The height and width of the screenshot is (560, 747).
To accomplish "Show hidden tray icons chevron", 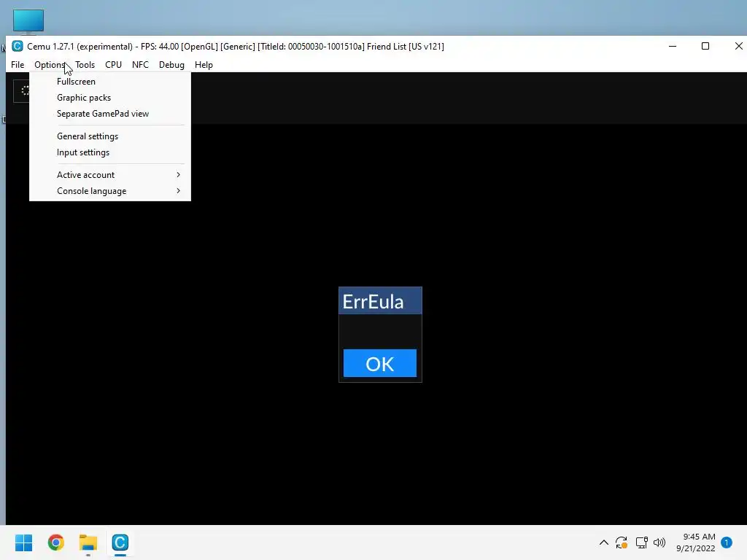I will [603, 542].
